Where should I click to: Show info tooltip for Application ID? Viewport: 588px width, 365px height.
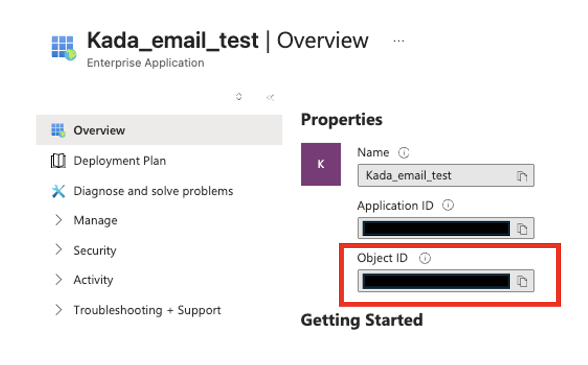[448, 205]
